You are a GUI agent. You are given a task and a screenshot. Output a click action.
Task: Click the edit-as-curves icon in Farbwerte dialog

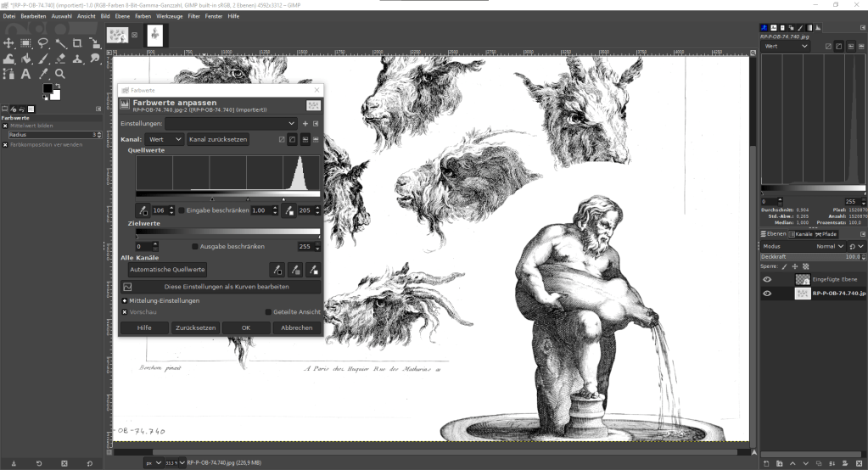127,287
